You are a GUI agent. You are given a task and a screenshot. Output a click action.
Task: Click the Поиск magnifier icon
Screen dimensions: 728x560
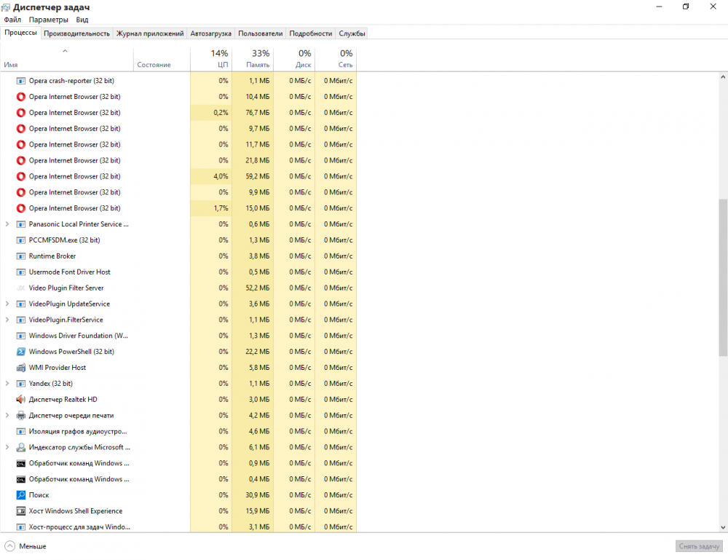[x=21, y=495]
